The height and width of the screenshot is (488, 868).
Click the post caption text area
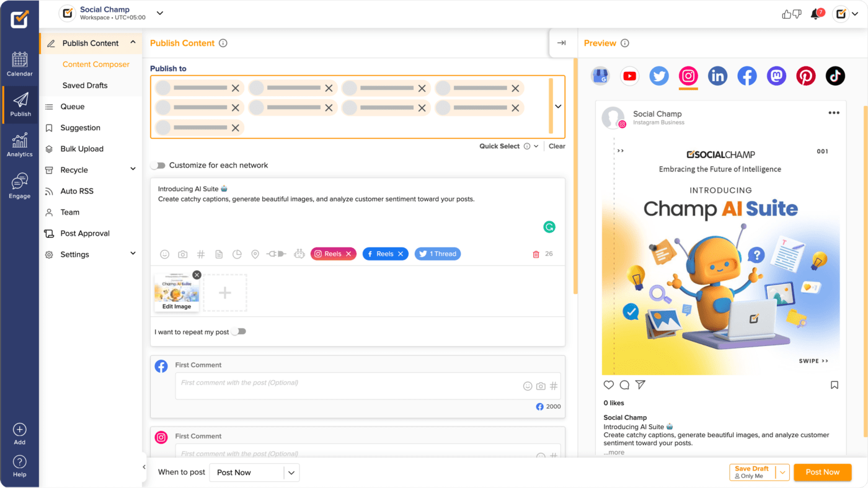358,211
